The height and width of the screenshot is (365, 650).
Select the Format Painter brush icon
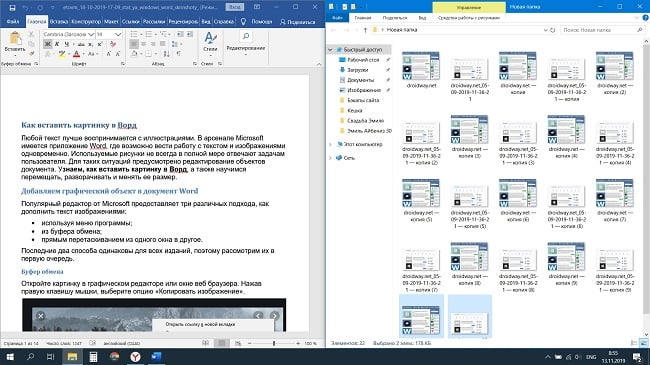pyautogui.click(x=32, y=53)
